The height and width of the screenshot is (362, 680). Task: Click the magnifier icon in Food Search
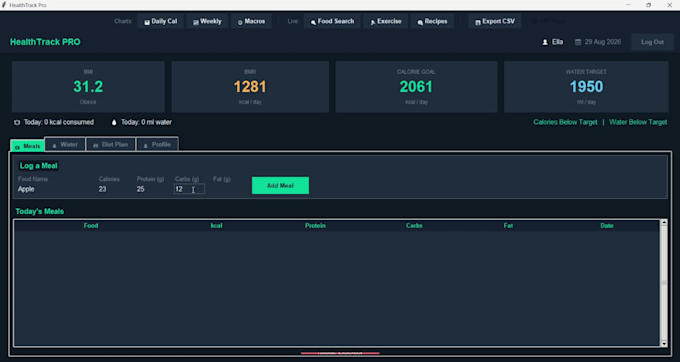pyautogui.click(x=313, y=22)
